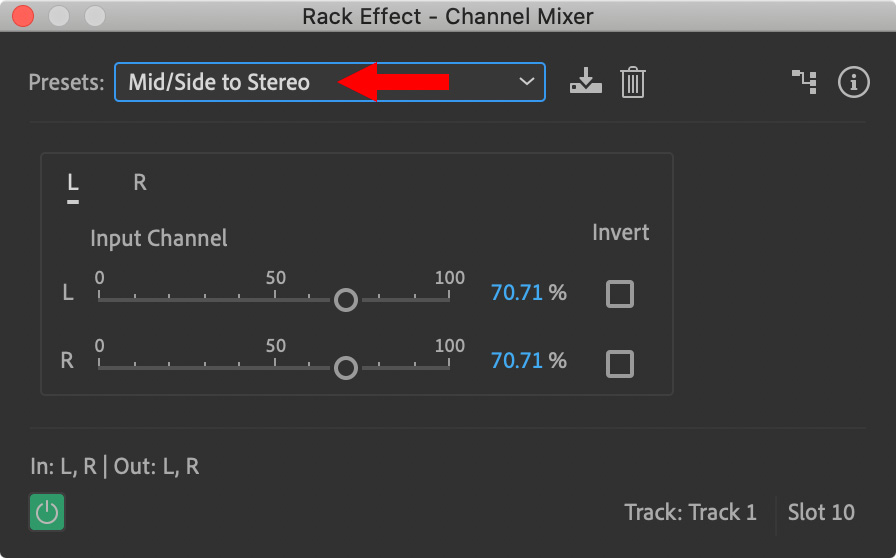
Task: Click the info icon for effect help
Action: pyautogui.click(x=854, y=82)
